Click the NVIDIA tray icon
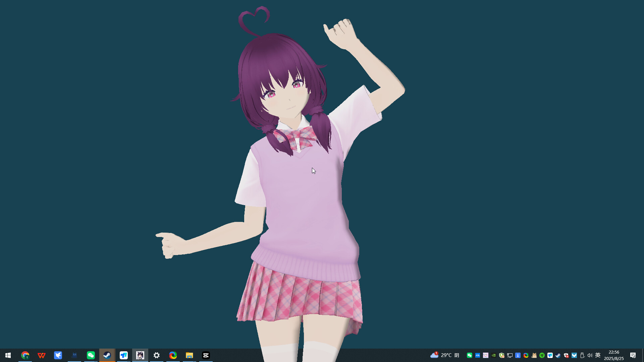644x362 pixels. click(x=494, y=355)
